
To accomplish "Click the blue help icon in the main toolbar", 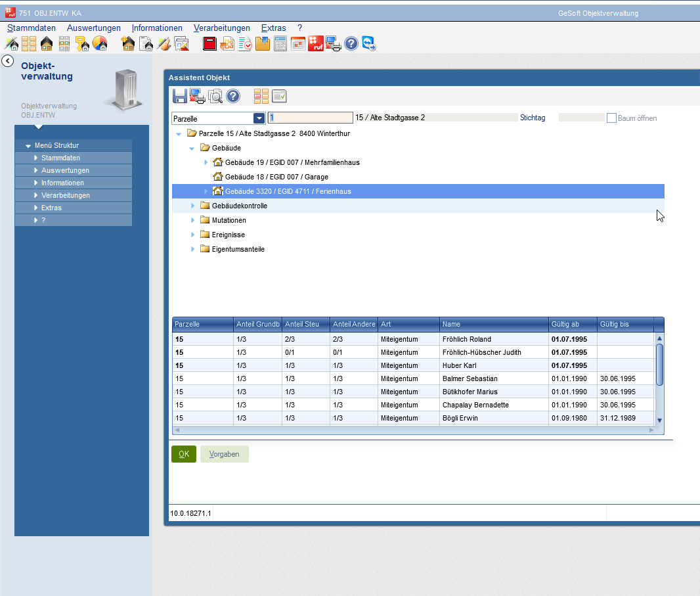I will click(x=351, y=44).
